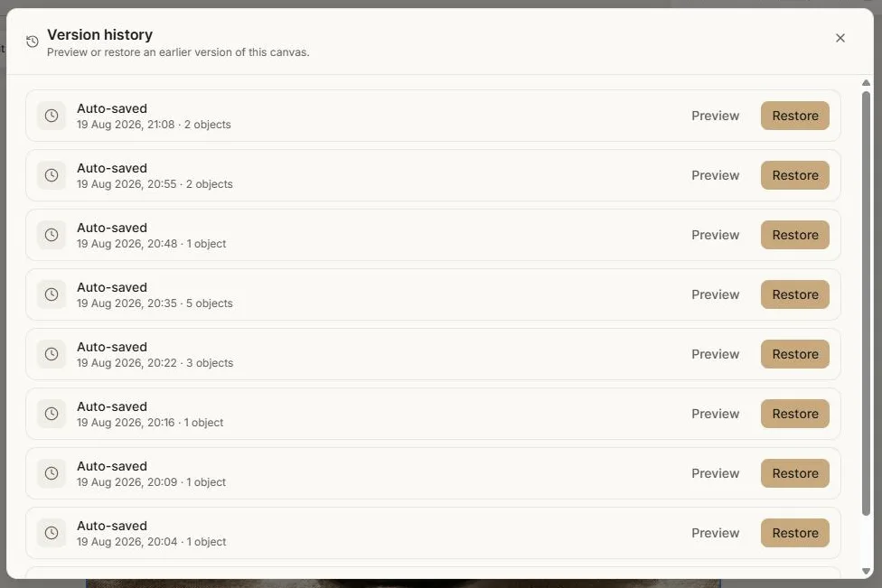Click clock icon of 20:35 auto-save
The height and width of the screenshot is (588, 882).
click(x=52, y=294)
